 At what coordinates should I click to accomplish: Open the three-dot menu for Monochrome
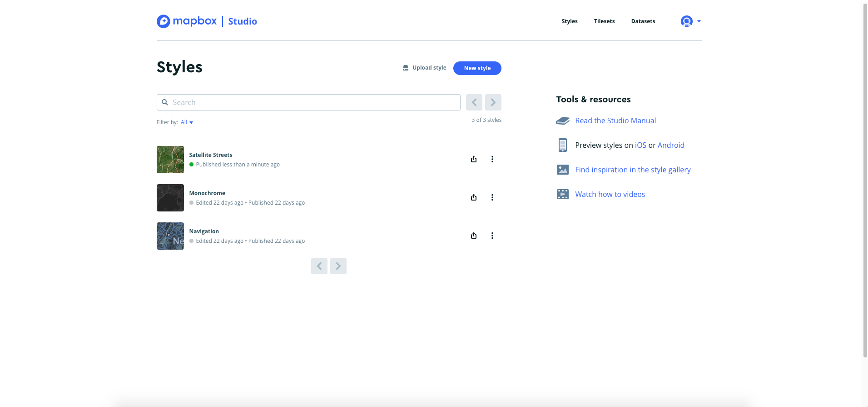click(492, 197)
